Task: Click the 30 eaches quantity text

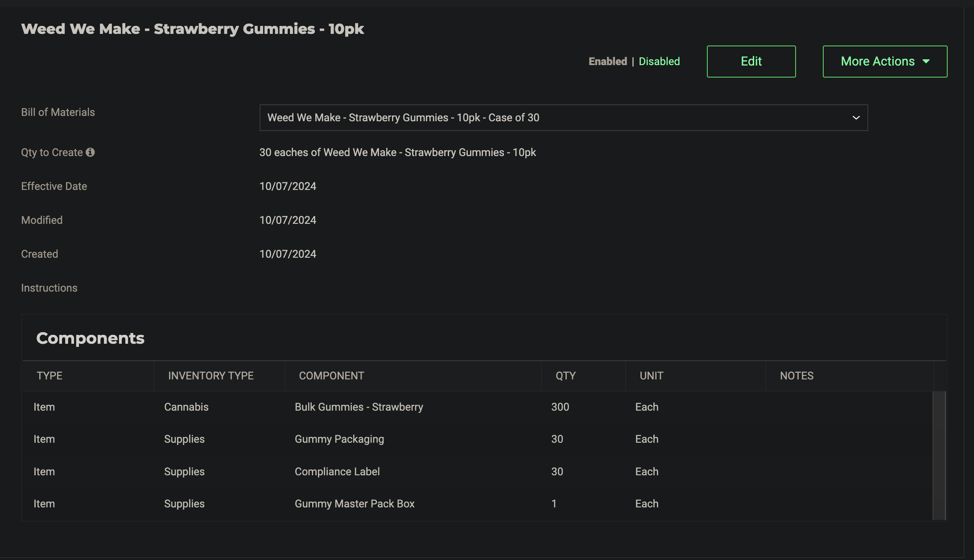Action: (397, 152)
